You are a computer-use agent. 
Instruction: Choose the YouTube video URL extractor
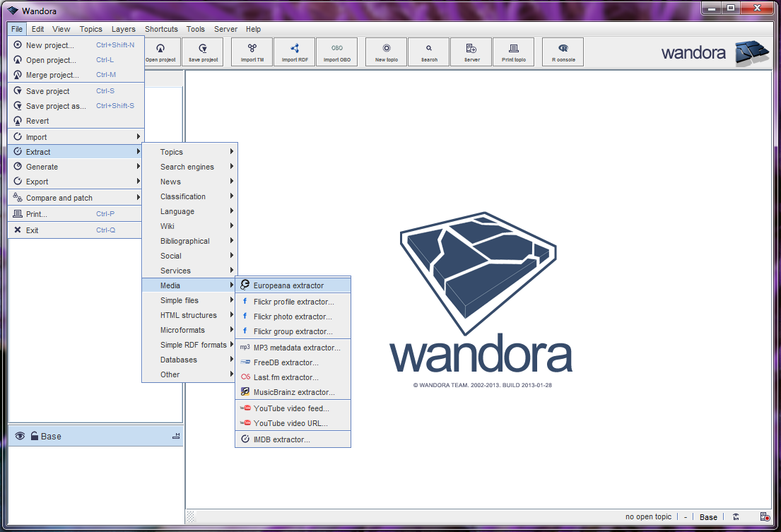pos(290,423)
